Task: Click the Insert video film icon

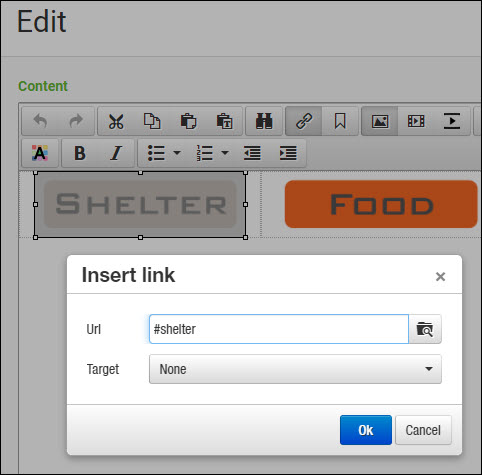Action: [x=416, y=121]
